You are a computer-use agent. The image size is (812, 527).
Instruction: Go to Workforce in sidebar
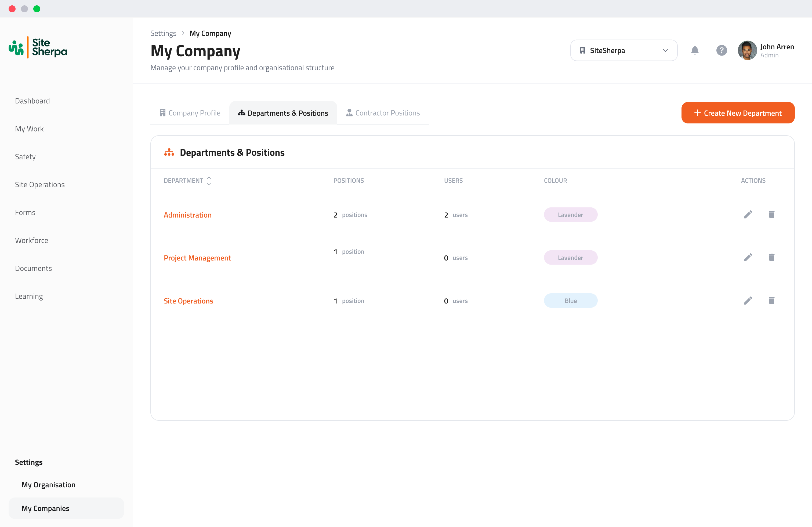31,240
